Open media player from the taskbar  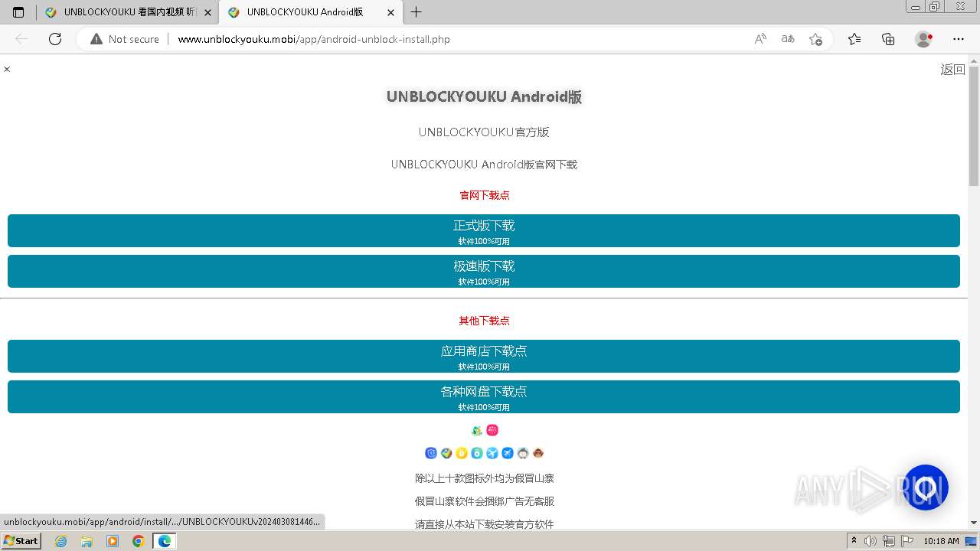113,541
